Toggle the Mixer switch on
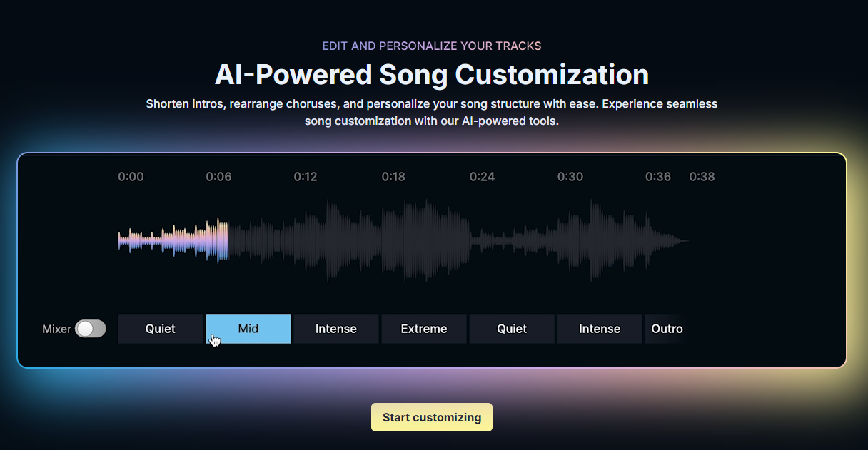868x450 pixels. 90,328
